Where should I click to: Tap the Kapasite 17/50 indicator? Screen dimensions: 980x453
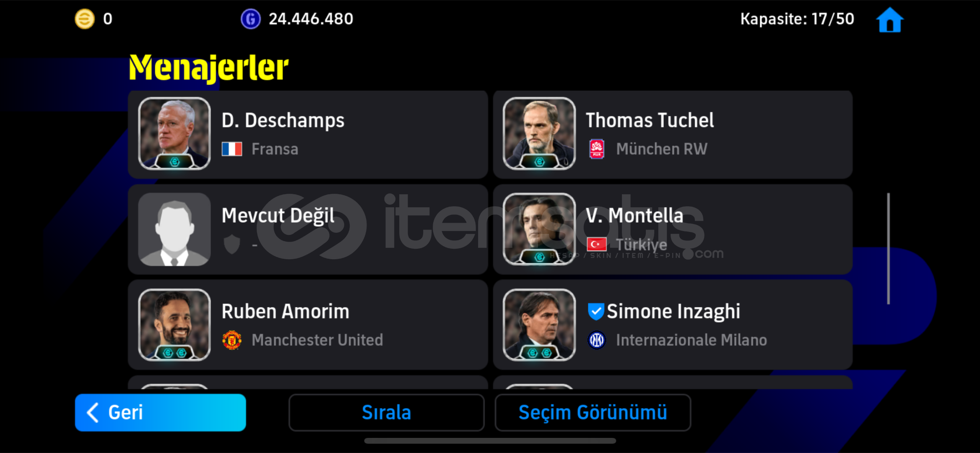coord(797,19)
